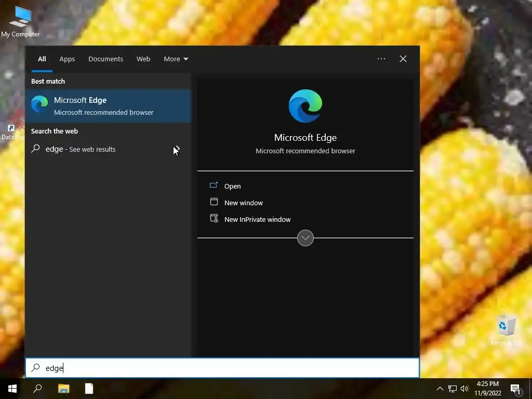Click the large Microsoft Edge logo in preview pane

(x=305, y=106)
